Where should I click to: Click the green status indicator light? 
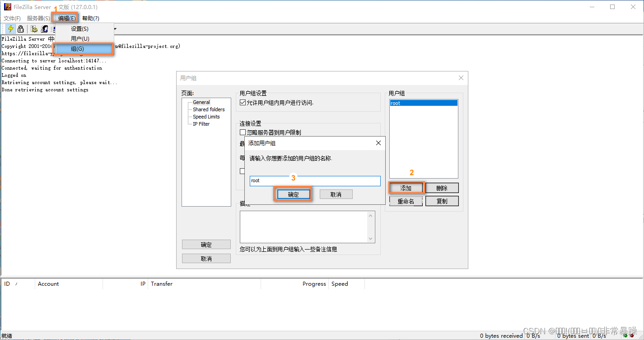point(625,335)
